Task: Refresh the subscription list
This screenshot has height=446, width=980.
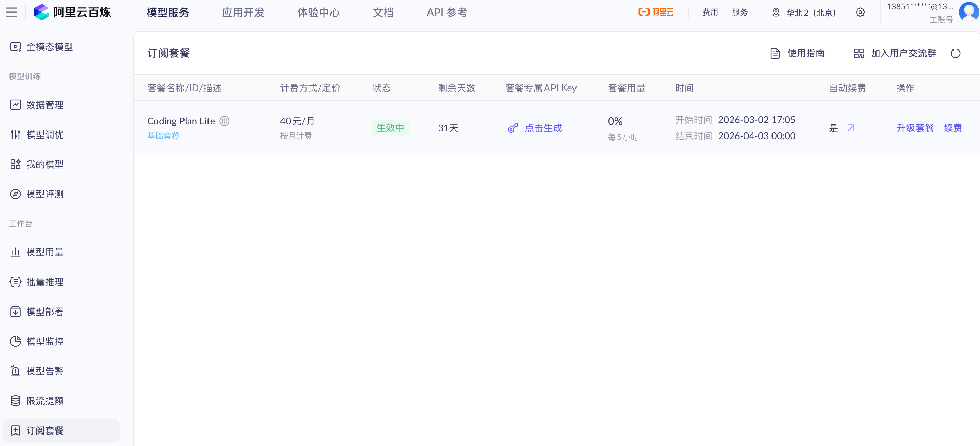Action: click(x=956, y=53)
